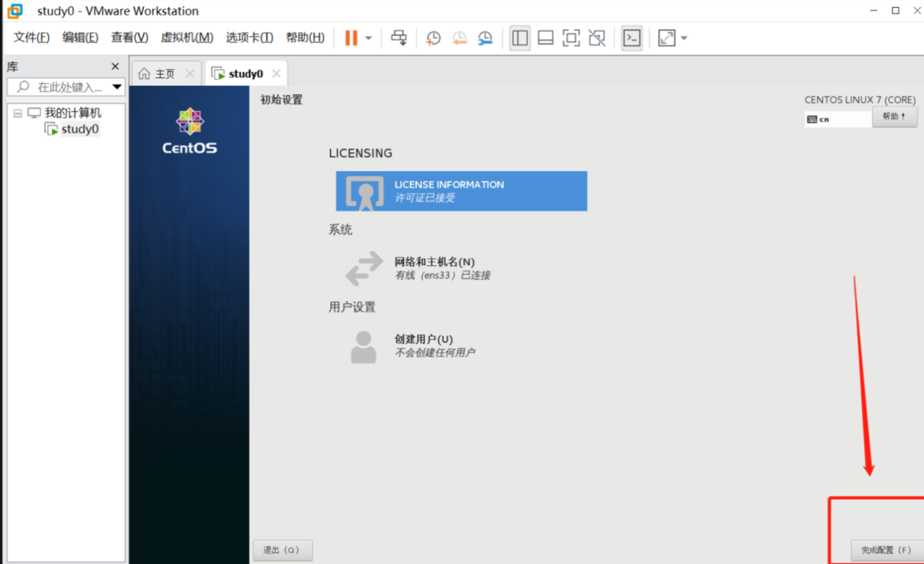Viewport: 924px width, 564px height.
Task: Click the user silhouette icon
Action: click(x=364, y=347)
